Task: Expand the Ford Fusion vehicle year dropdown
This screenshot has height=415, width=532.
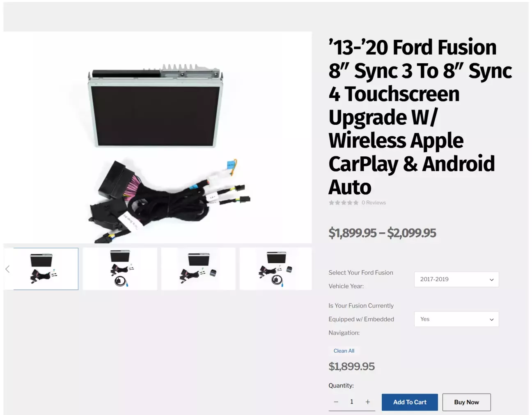Action: pyautogui.click(x=456, y=280)
